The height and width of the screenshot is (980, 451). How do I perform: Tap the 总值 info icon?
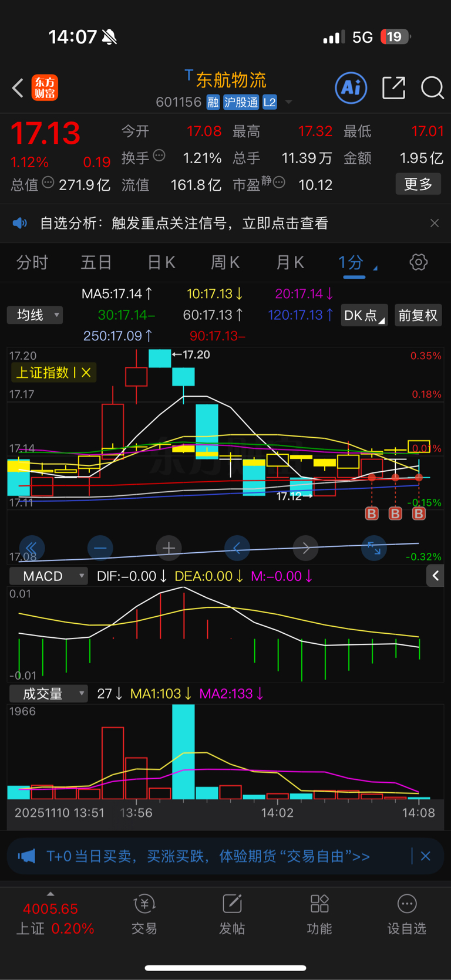click(48, 183)
